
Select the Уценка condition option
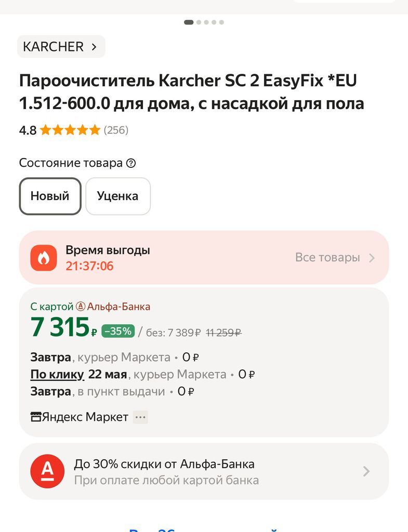[x=118, y=196]
